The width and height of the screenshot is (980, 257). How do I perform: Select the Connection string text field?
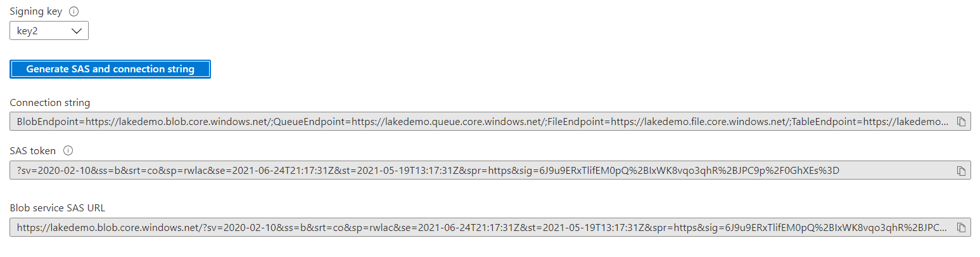(490, 121)
